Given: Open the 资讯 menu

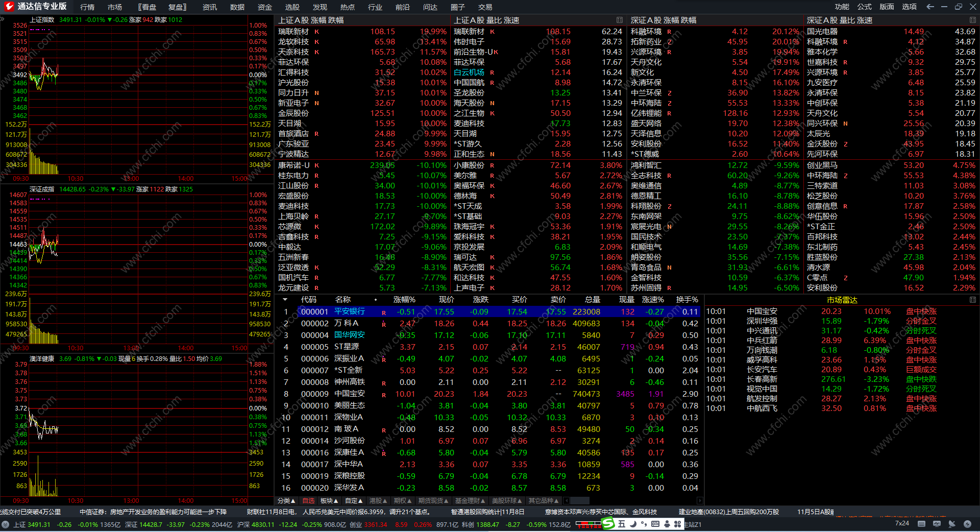Looking at the screenshot, I should click(210, 7).
